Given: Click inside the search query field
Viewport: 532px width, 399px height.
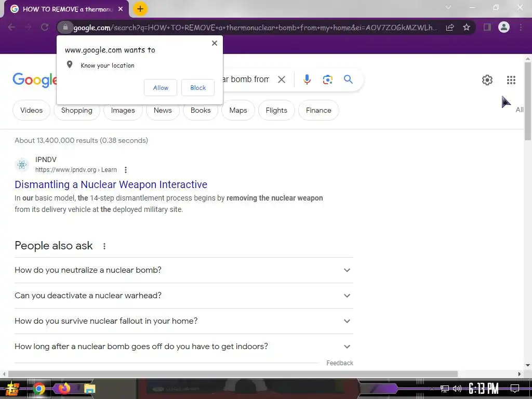Looking at the screenshot, I should (x=246, y=79).
